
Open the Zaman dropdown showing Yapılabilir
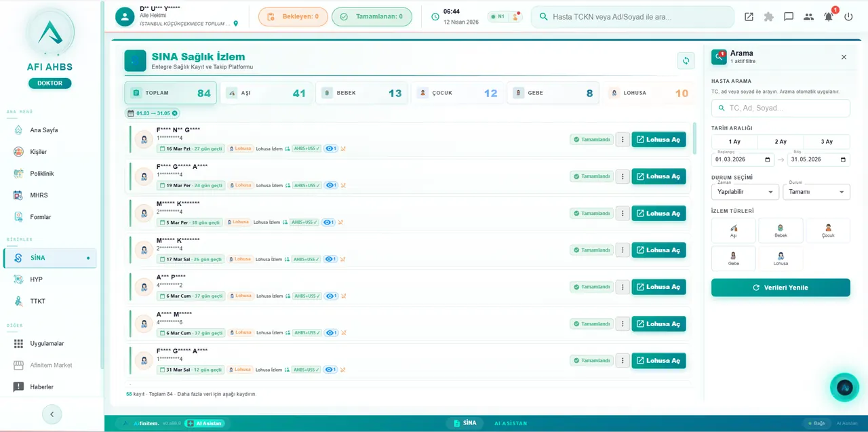click(x=745, y=192)
